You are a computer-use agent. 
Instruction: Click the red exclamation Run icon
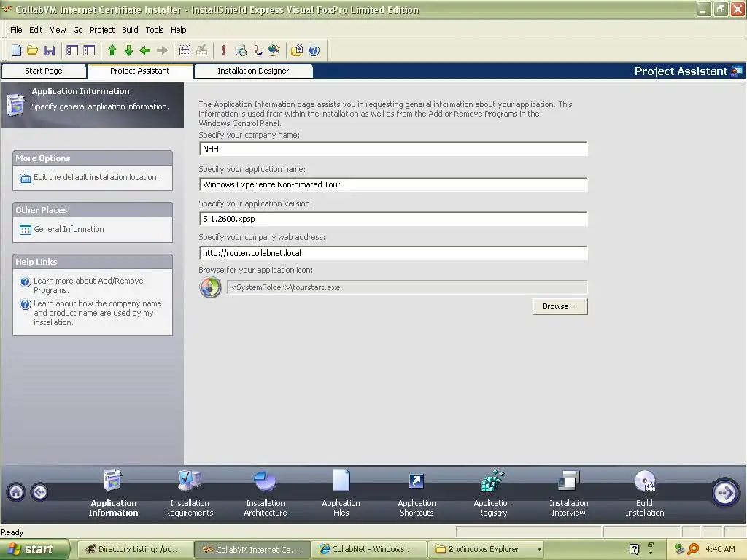[224, 50]
